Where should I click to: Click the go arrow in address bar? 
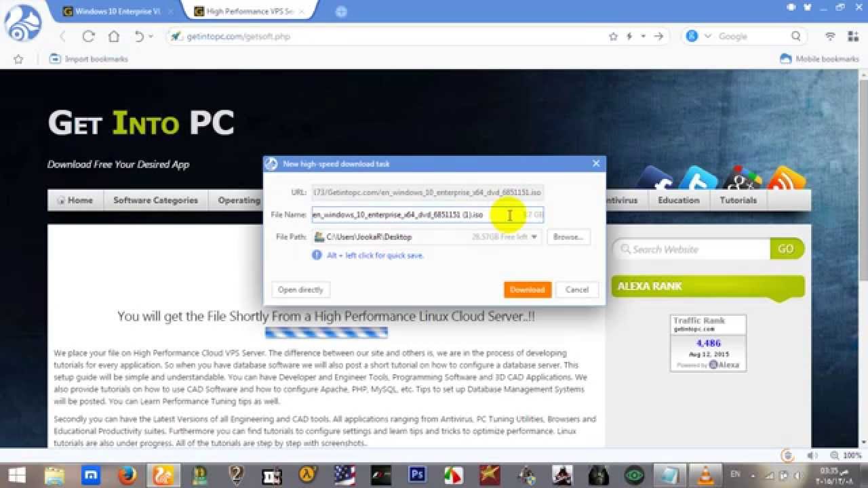[658, 37]
